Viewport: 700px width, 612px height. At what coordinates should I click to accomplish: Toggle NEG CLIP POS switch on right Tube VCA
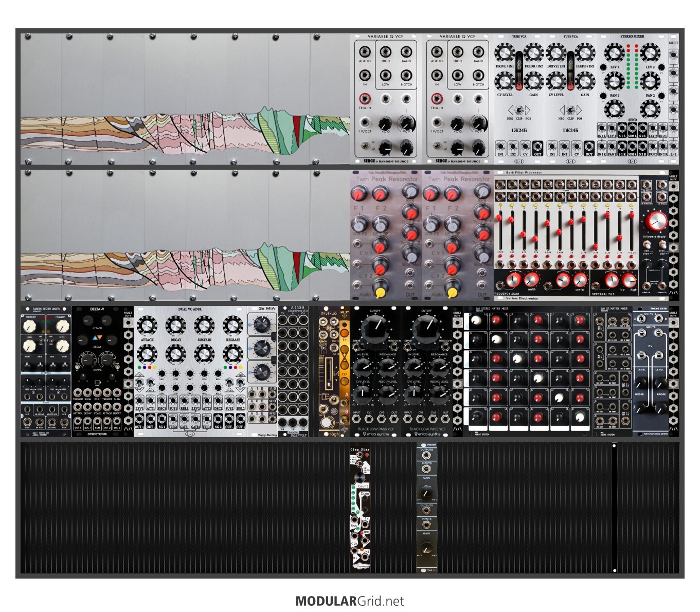pos(570,110)
